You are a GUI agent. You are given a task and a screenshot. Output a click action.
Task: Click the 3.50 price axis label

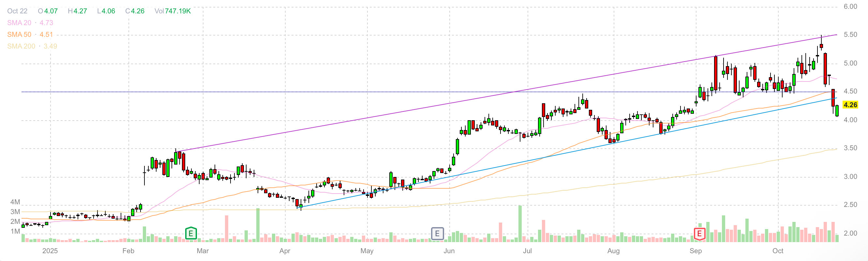850,148
